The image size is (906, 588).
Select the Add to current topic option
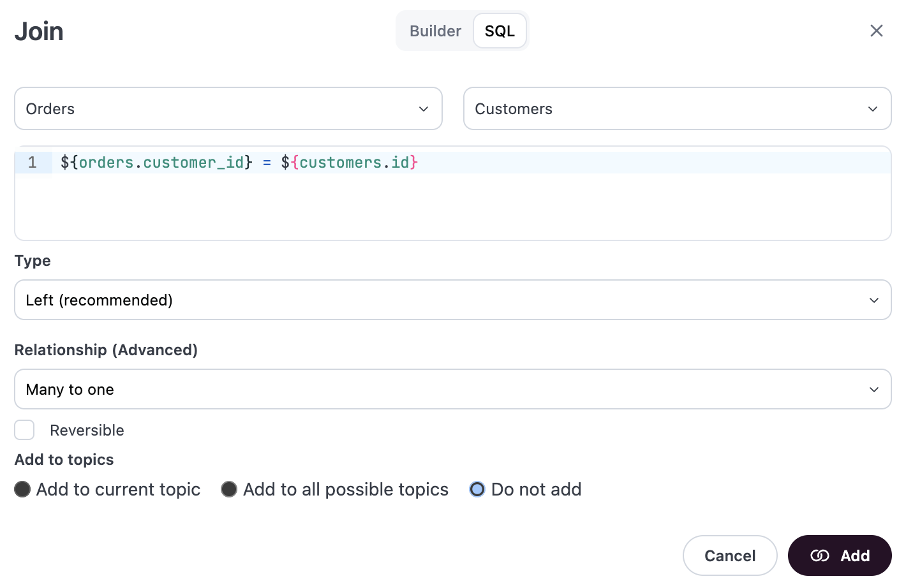(x=23, y=489)
